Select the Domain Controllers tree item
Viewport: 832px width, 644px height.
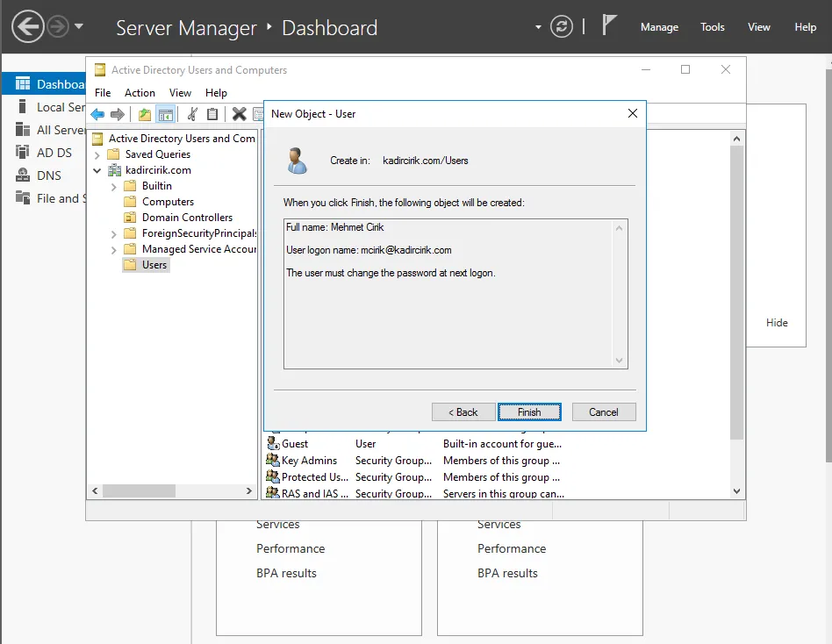178,218
